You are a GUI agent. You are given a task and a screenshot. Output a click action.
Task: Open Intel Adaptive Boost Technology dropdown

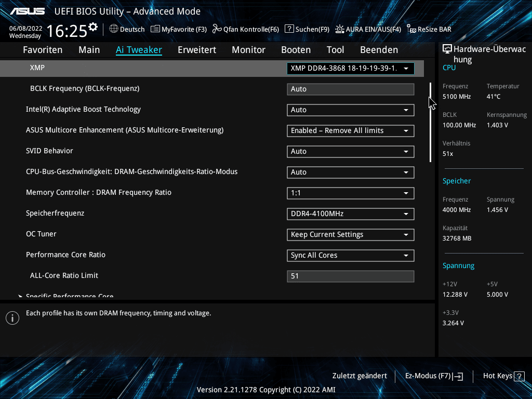click(x=351, y=110)
